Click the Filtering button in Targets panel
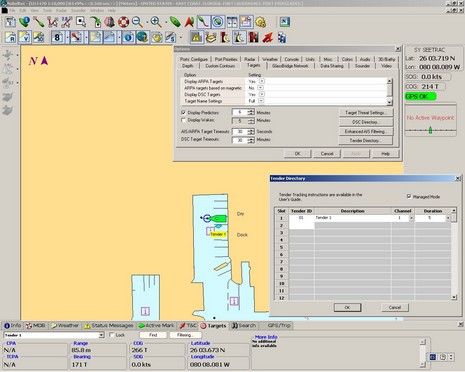Viewport: 465px width, 372px height. [185, 335]
